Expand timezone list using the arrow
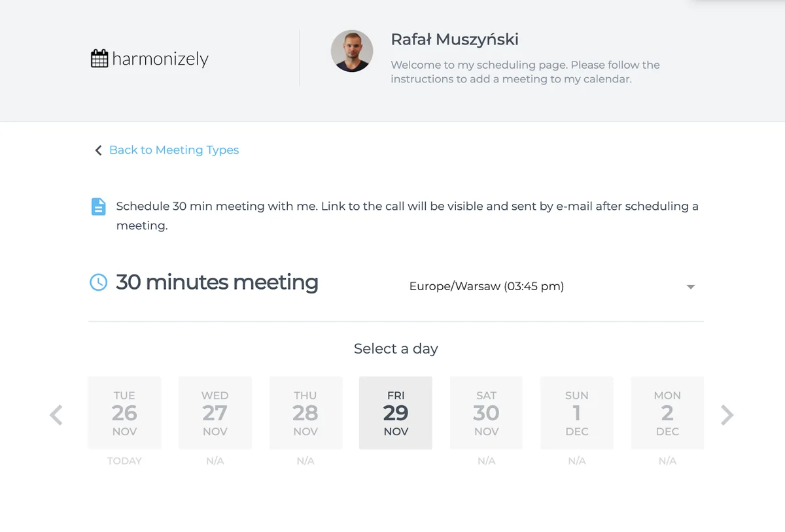This screenshot has width=785, height=532. pyautogui.click(x=690, y=287)
